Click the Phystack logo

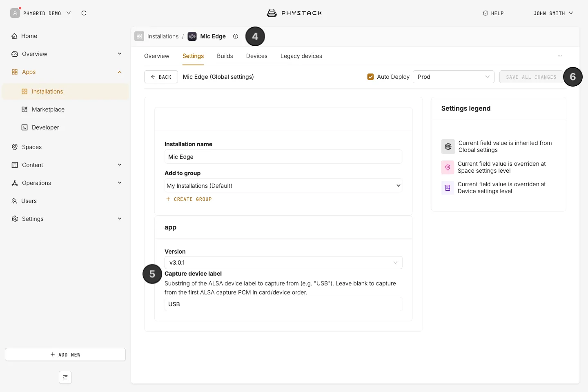click(x=294, y=13)
